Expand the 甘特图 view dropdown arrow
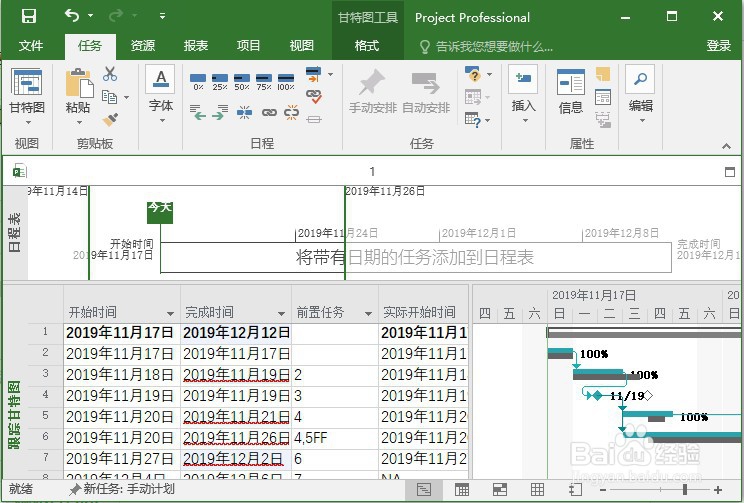Image resolution: width=744 pixels, height=503 pixels. [28, 122]
